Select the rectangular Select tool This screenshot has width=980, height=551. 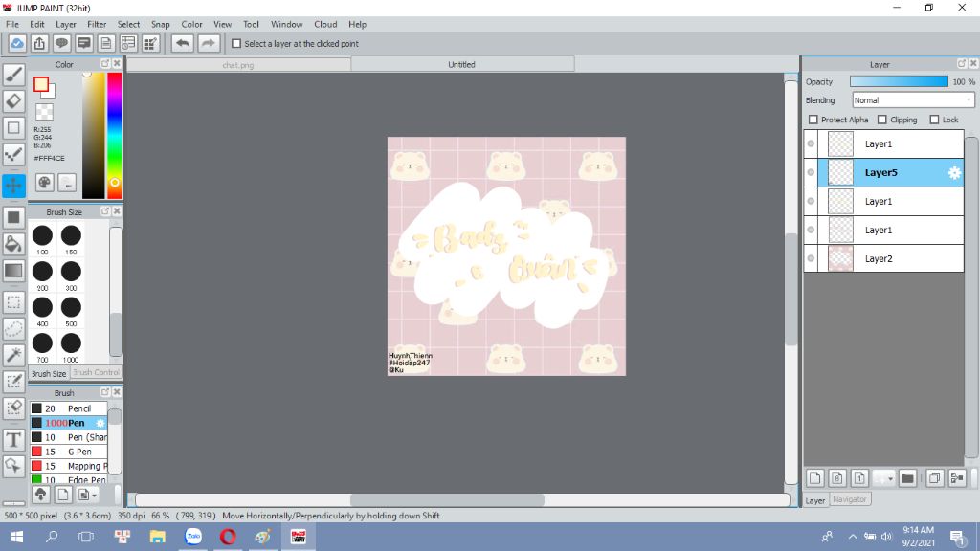click(x=13, y=302)
